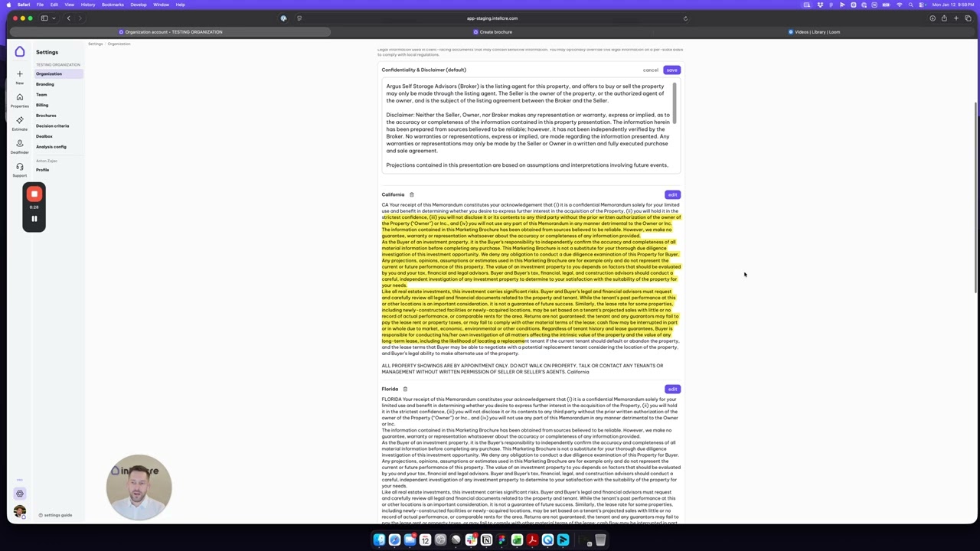This screenshot has width=980, height=551.
Task: Switch to the Create brochure tab
Action: point(495,32)
